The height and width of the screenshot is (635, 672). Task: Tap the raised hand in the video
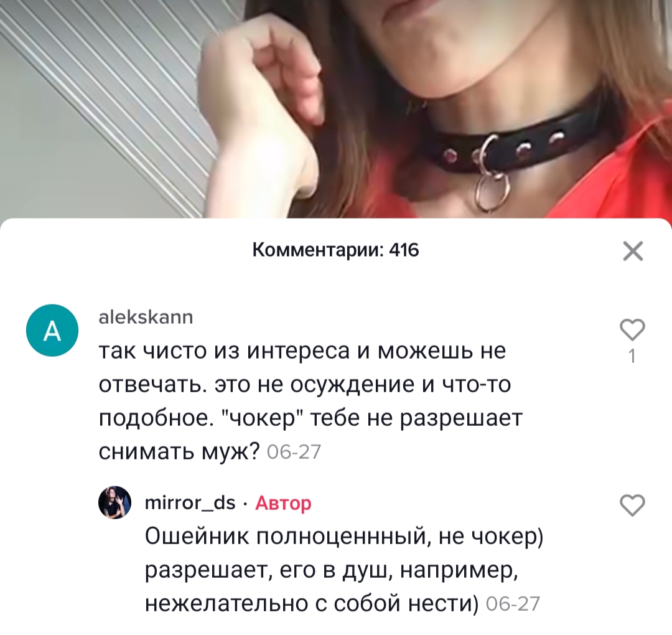point(266,98)
